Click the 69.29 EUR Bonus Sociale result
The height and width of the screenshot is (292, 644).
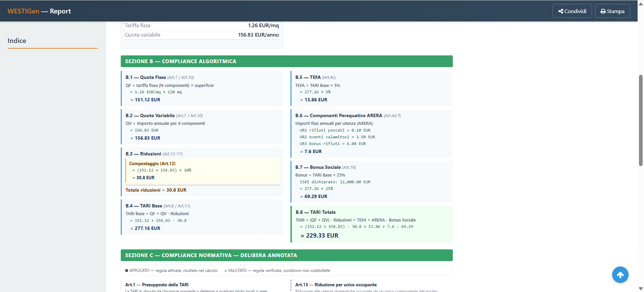316,196
